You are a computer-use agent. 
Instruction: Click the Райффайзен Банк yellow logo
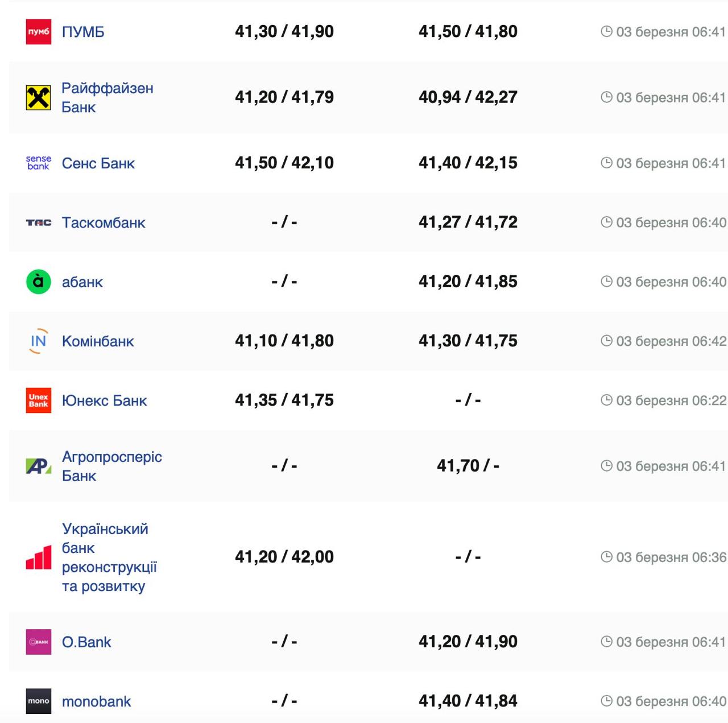coord(39,97)
